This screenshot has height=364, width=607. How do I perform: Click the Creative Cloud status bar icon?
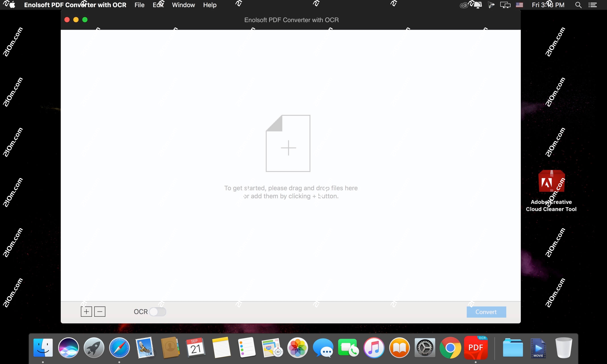(x=463, y=5)
